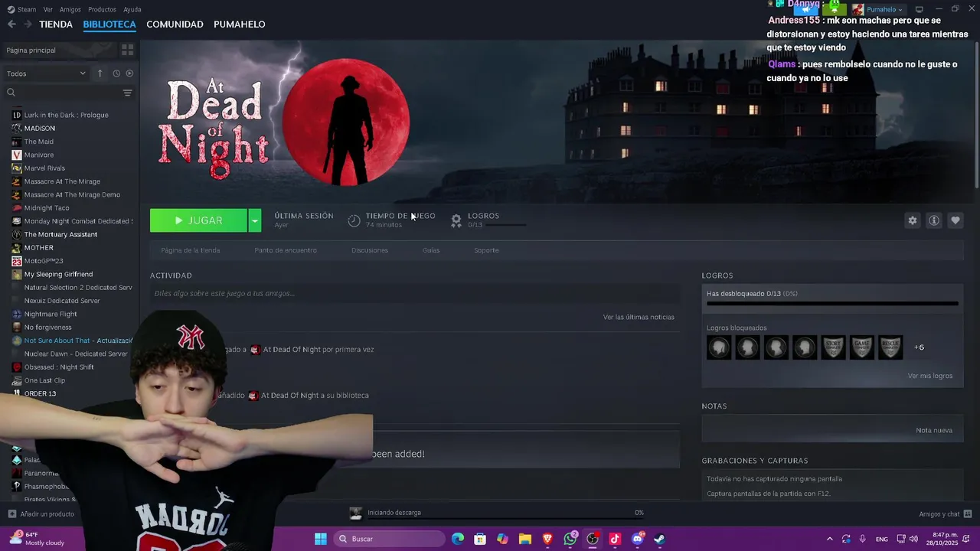Image resolution: width=980 pixels, height=551 pixels.
Task: Open game settings gear for At Dead of Night
Action: pyautogui.click(x=912, y=220)
